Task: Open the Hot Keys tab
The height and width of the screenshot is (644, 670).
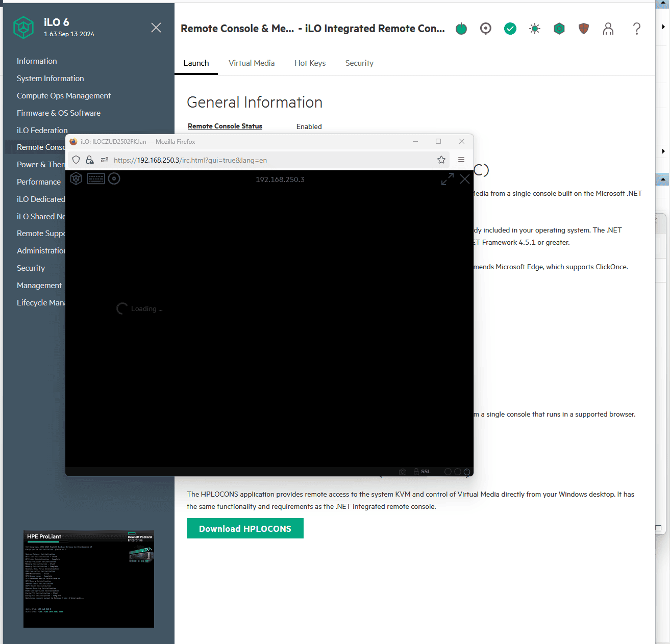Action: pos(310,63)
